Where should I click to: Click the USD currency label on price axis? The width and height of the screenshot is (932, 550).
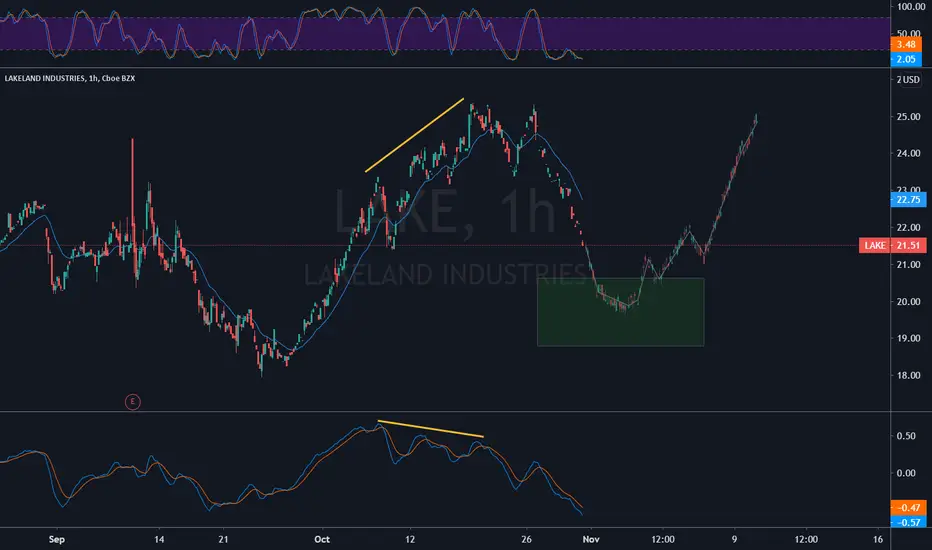coord(911,80)
